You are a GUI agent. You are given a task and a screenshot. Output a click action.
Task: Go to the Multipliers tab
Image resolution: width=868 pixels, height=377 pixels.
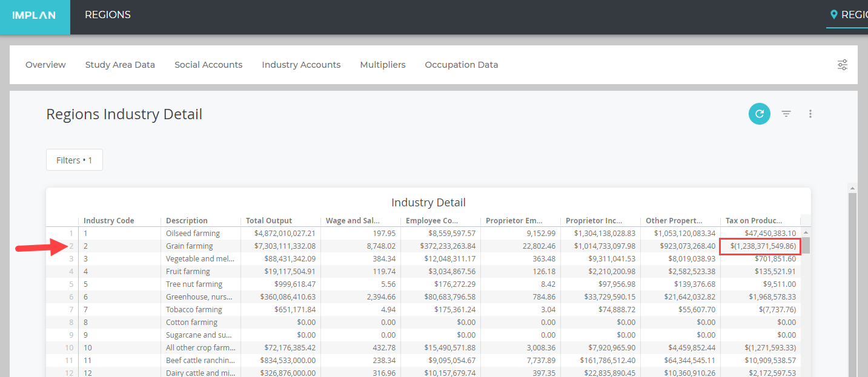382,65
